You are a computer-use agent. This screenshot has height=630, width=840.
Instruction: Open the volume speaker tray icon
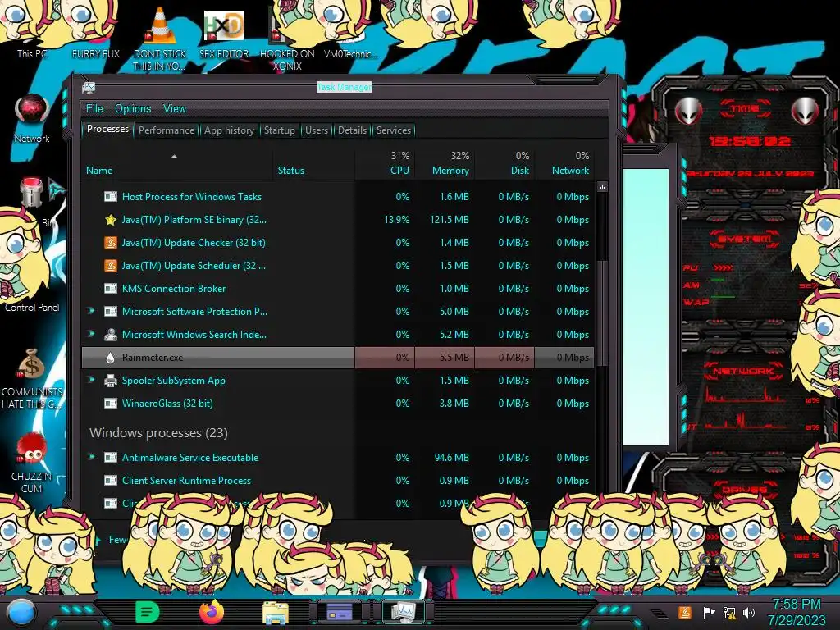[749, 612]
